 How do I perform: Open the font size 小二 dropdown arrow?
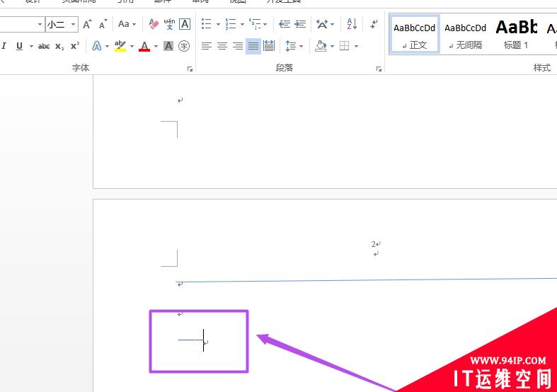pyautogui.click(x=73, y=25)
